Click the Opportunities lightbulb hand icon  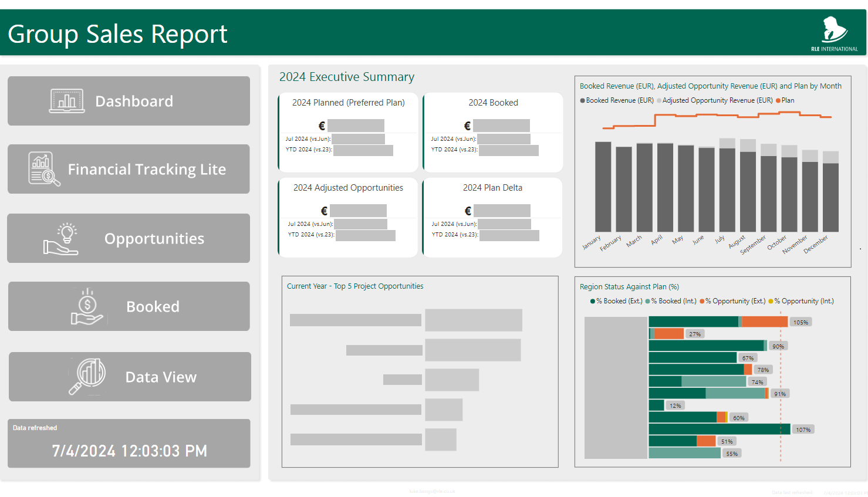coord(61,239)
